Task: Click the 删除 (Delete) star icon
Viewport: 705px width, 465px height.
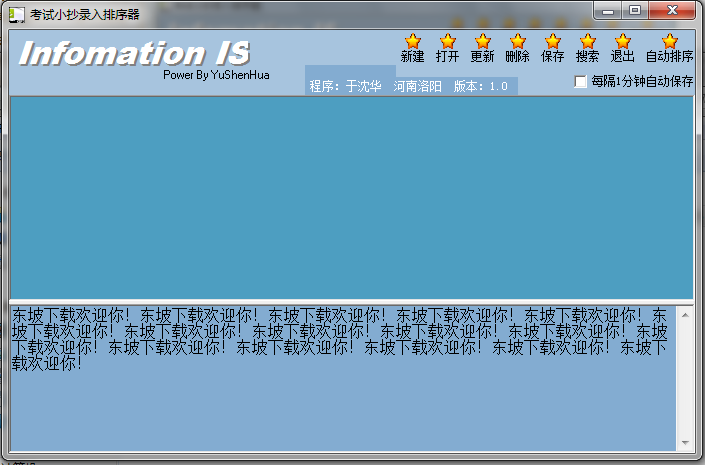Action: pyautogui.click(x=518, y=41)
